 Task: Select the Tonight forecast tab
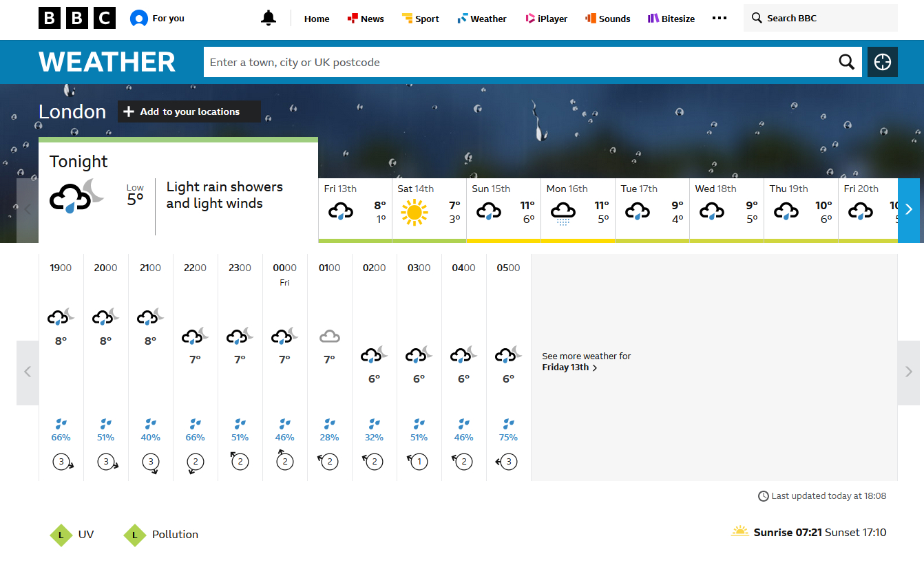(x=178, y=193)
